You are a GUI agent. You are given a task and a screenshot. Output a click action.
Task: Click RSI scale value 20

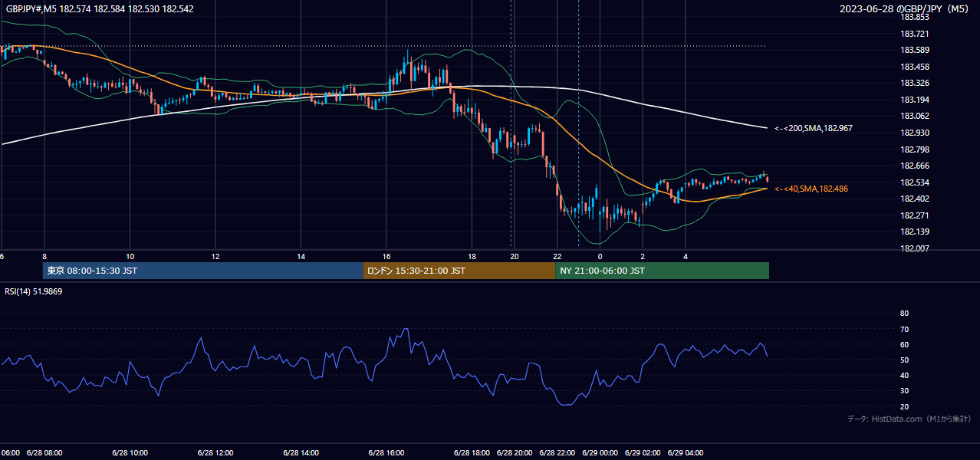(x=904, y=406)
